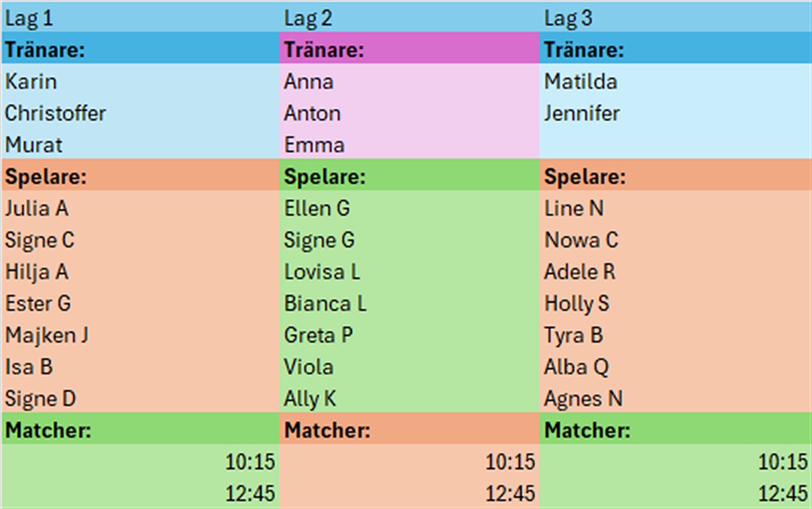
Task: Select the Lag 3 header cell
Action: coord(675,18)
